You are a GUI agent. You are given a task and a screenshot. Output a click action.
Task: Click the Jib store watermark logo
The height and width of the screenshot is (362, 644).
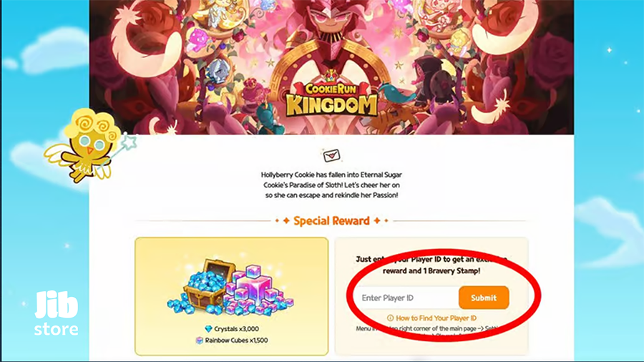[x=57, y=313]
